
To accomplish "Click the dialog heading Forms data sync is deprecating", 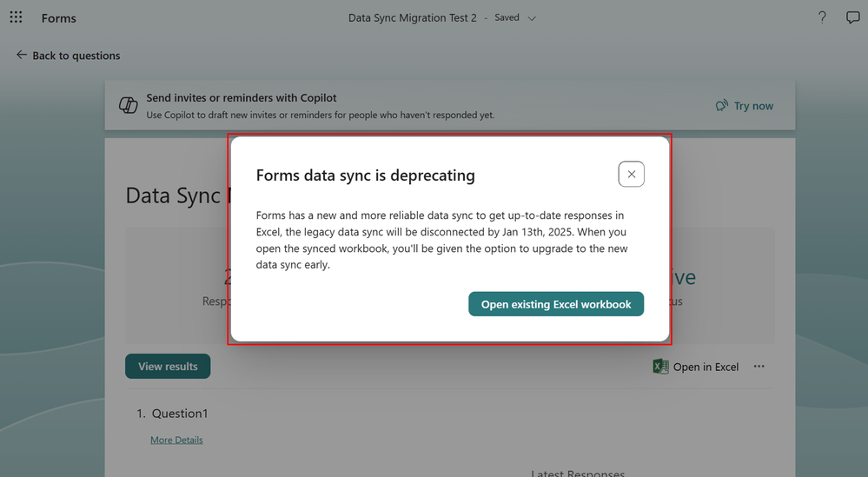I will pyautogui.click(x=365, y=176).
